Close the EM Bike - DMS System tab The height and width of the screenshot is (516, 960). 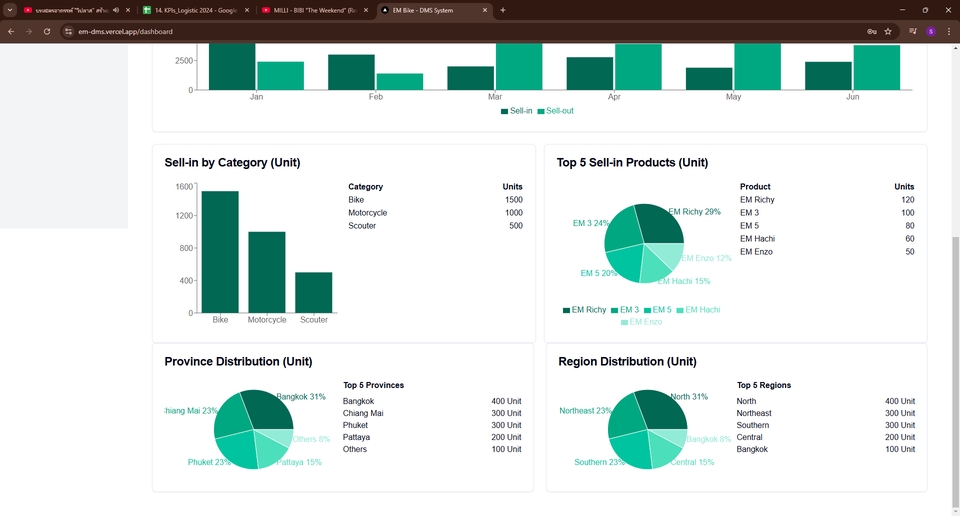pyautogui.click(x=485, y=10)
